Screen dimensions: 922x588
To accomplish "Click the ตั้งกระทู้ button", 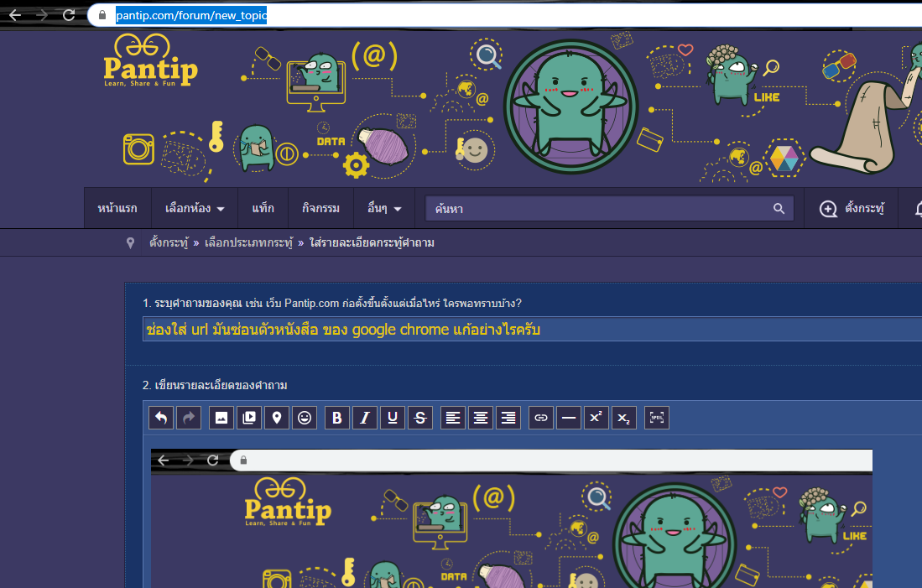I will 852,208.
